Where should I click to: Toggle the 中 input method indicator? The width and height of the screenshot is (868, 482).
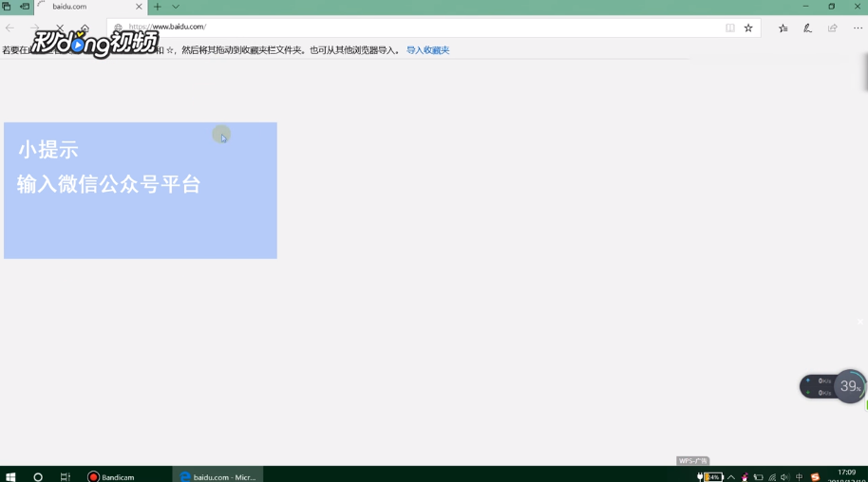[x=799, y=477]
